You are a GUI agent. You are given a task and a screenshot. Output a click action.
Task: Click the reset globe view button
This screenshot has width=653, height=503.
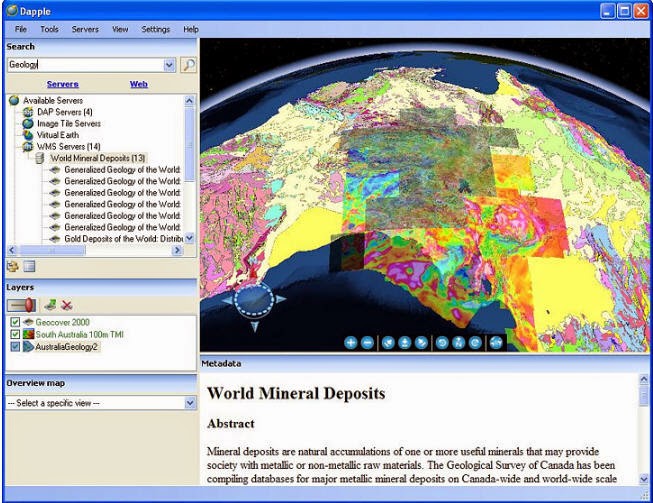click(496, 343)
